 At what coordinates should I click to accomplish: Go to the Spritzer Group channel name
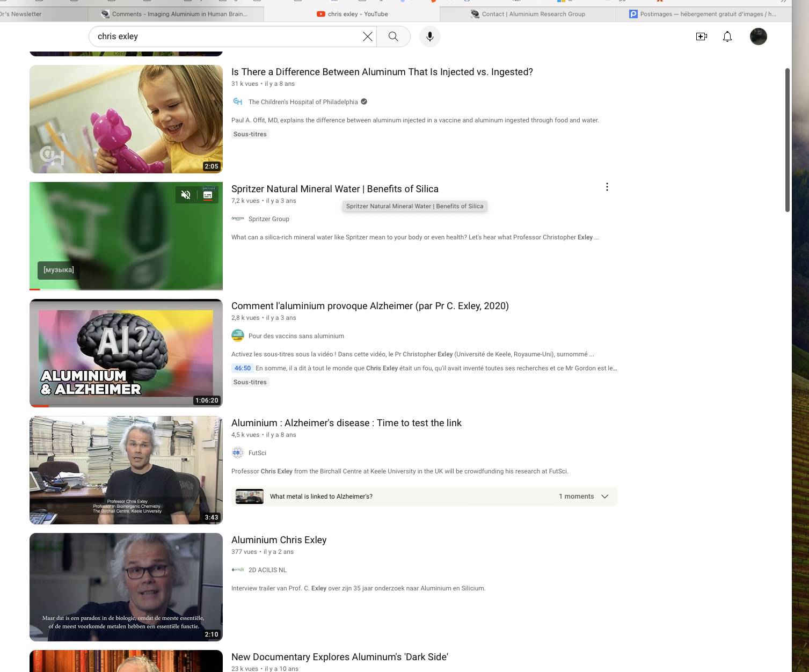tap(269, 219)
